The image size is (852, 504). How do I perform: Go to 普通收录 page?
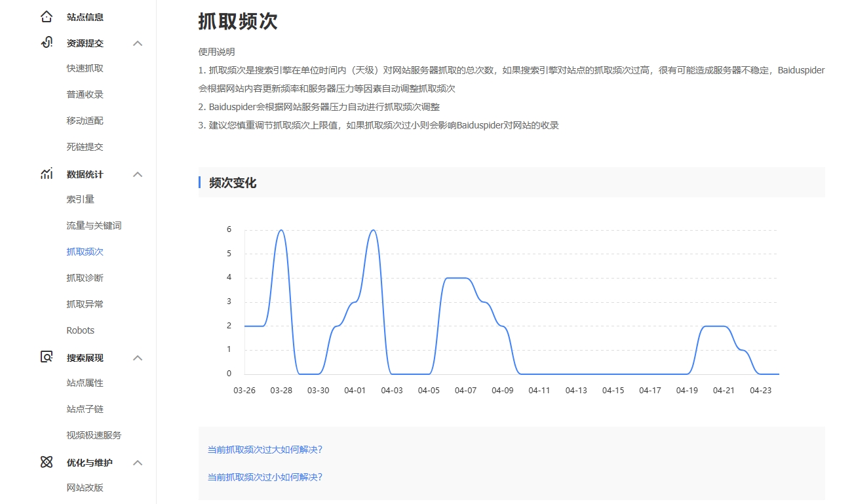pyautogui.click(x=85, y=94)
